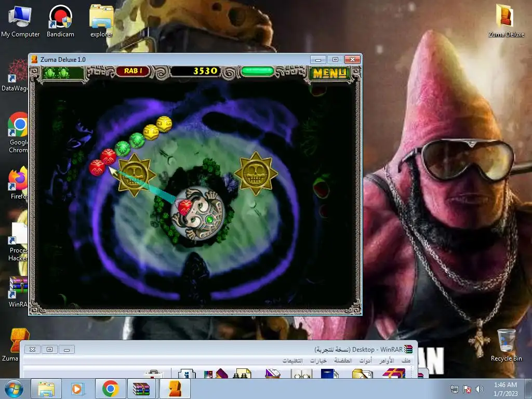Click the RAB 1 level label
This screenshot has width=532, height=399.
pyautogui.click(x=133, y=71)
